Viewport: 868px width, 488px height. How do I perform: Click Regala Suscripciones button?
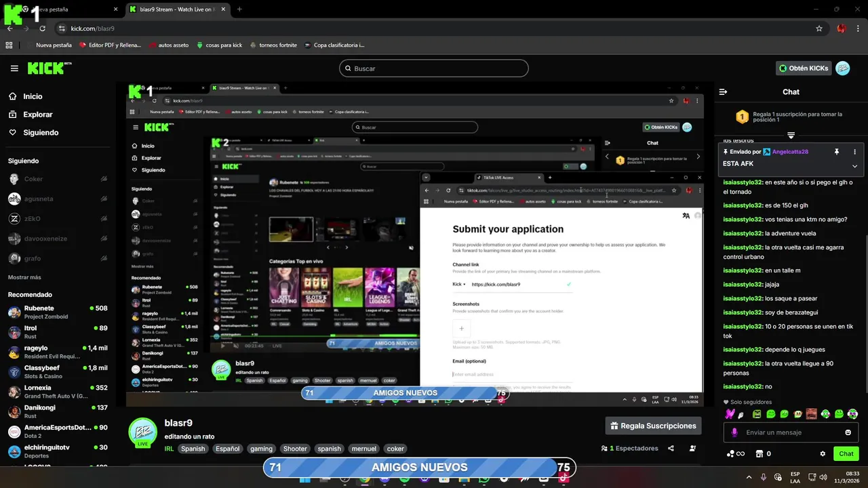pos(653,426)
